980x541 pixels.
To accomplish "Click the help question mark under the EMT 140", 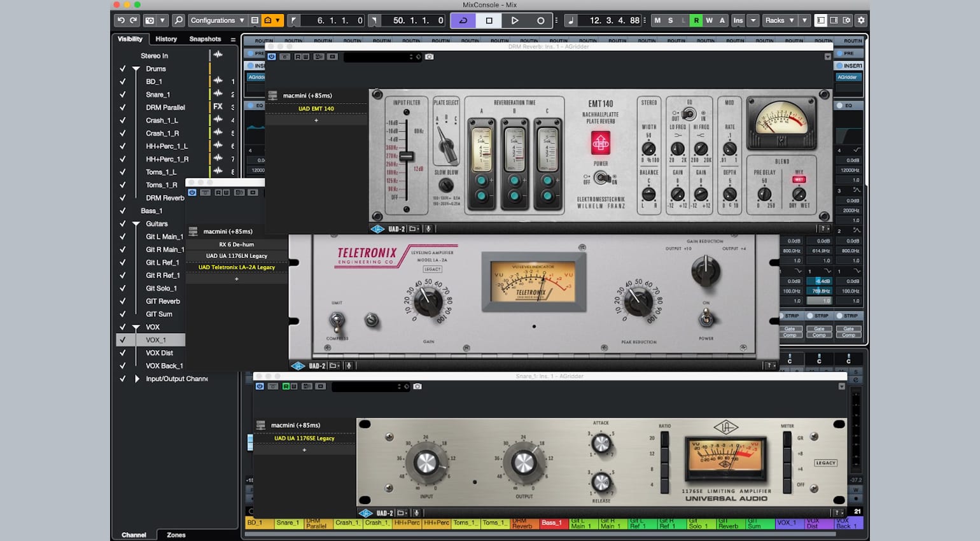I will click(823, 228).
